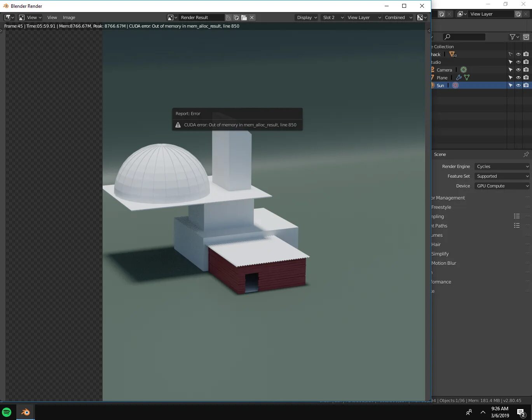Expand the Motion Blur panel

[x=443, y=263]
